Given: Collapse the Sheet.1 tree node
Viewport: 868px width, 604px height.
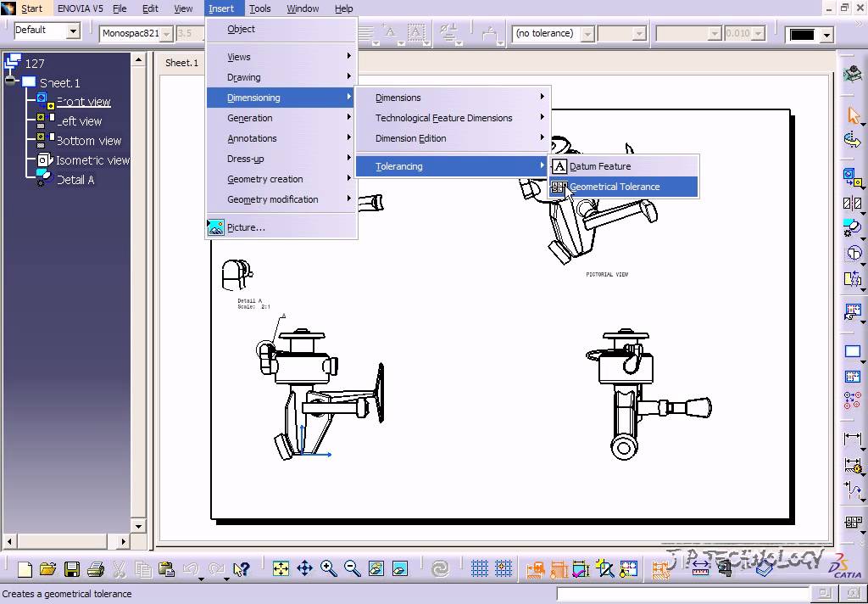Looking at the screenshot, I should click(10, 81).
